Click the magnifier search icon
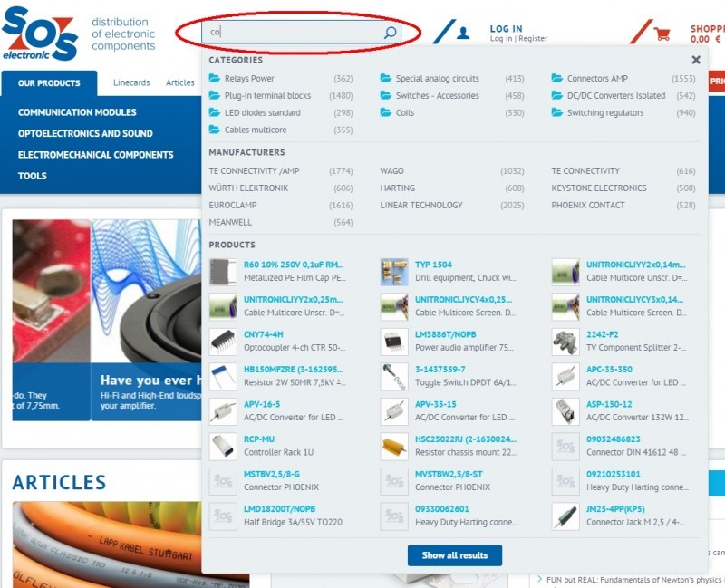 (x=391, y=32)
